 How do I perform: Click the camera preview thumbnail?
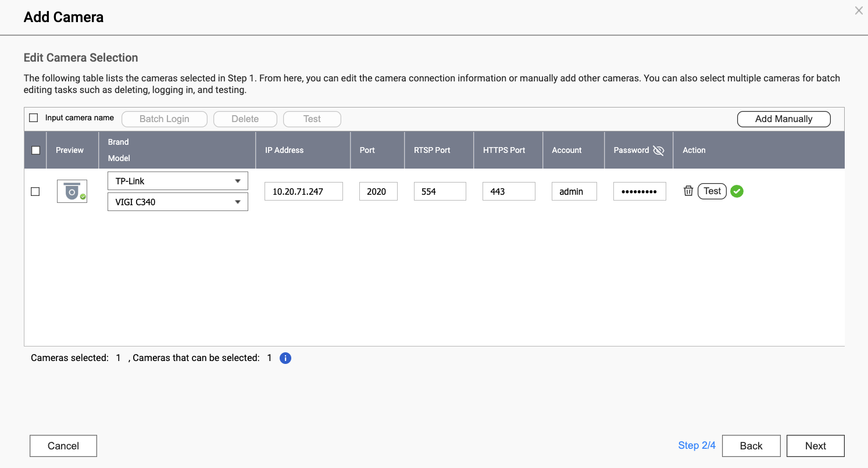(72, 191)
